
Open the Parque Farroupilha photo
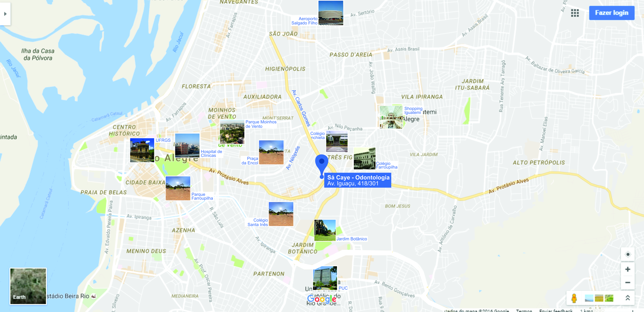(x=178, y=188)
